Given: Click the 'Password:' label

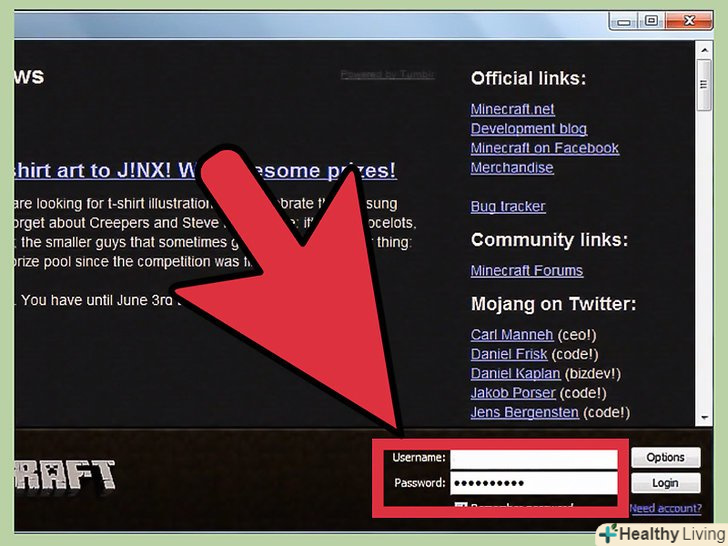Looking at the screenshot, I should coord(420,483).
